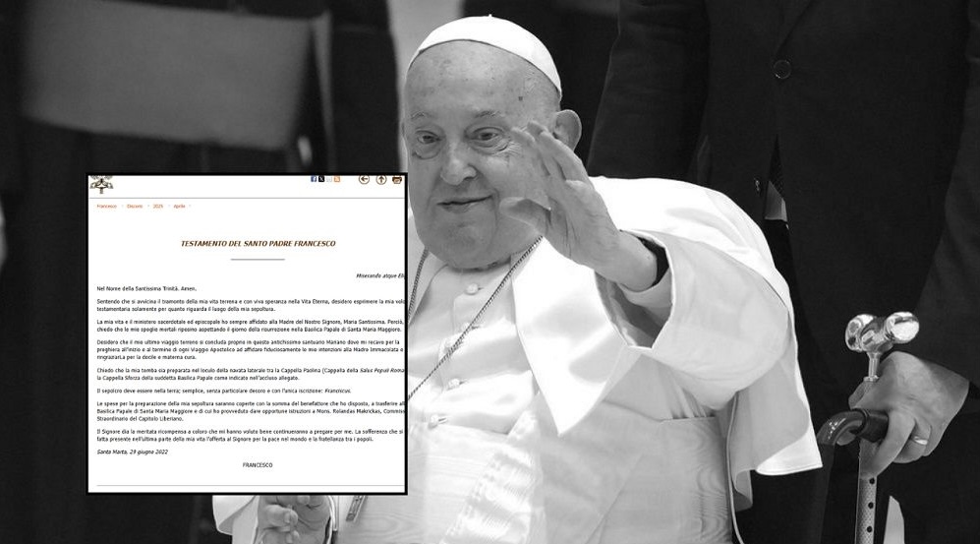Click the FRANCESCO signature at document bottom
This screenshot has height=544, width=980.
(257, 463)
